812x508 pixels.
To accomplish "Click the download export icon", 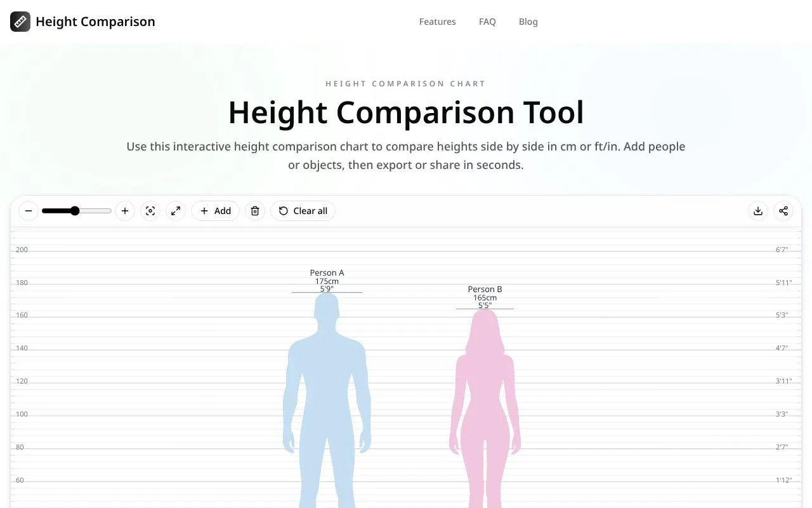I will [x=758, y=211].
